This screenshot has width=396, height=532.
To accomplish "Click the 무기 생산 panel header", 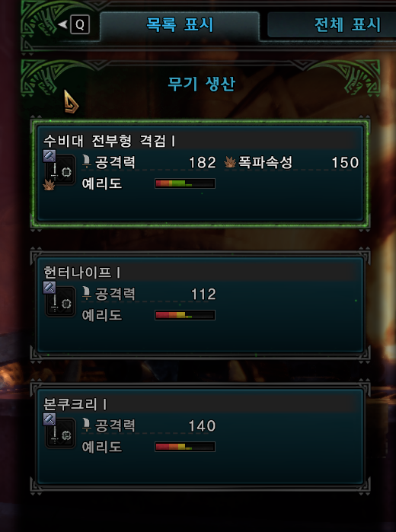I will [201, 84].
